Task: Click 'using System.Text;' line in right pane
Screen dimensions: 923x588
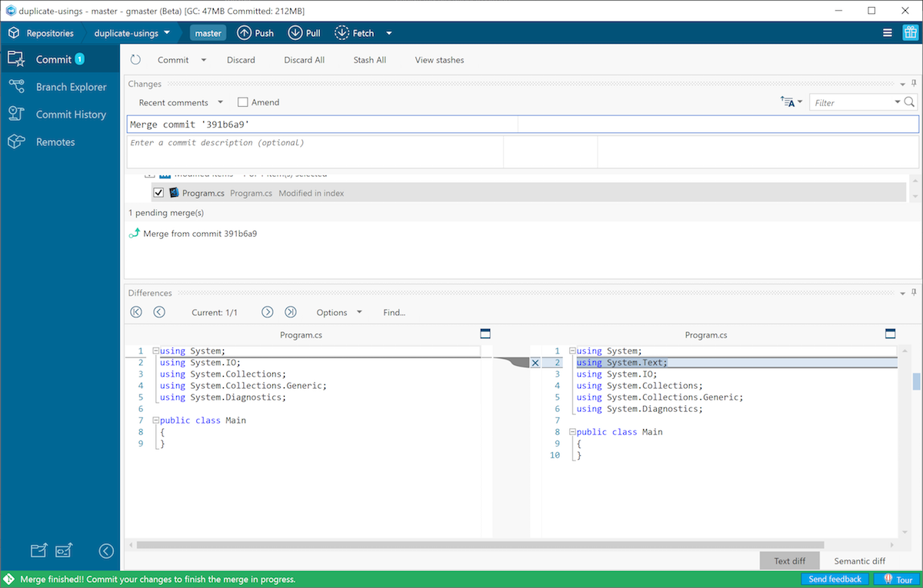Action: (x=622, y=363)
